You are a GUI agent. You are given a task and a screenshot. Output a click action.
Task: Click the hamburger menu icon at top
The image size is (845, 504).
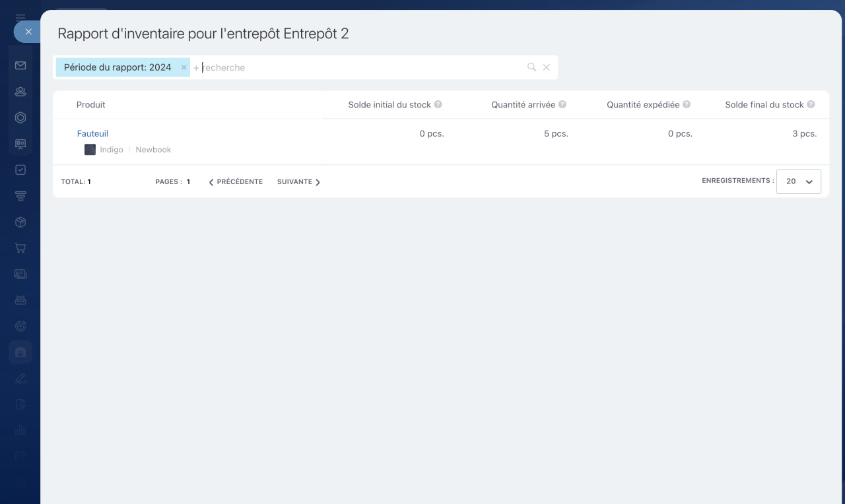(x=20, y=18)
